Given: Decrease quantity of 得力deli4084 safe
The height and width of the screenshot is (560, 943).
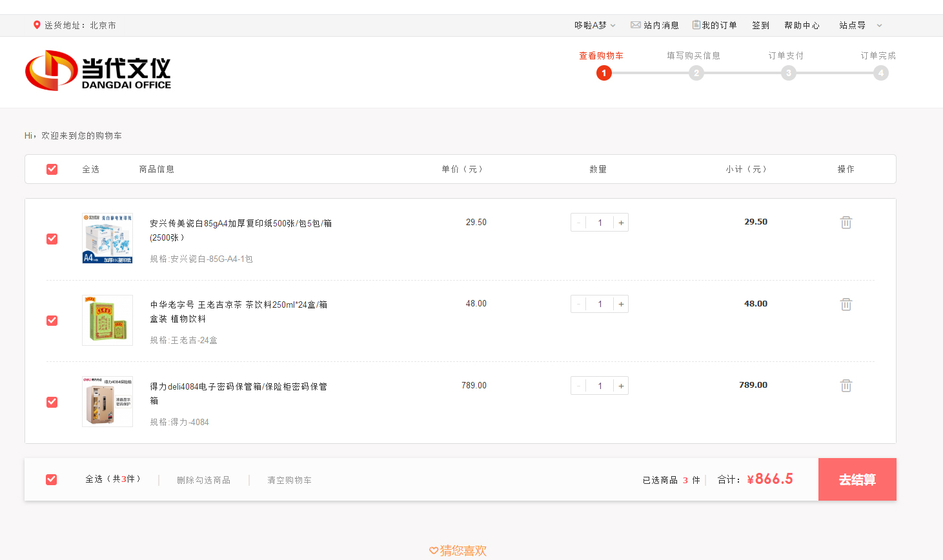Looking at the screenshot, I should click(x=578, y=386).
